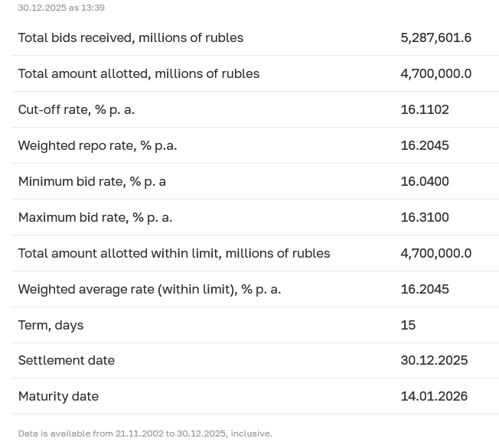Select the settlement date 30.12.2025 value
Image resolution: width=499 pixels, height=448 pixels.
(x=433, y=360)
